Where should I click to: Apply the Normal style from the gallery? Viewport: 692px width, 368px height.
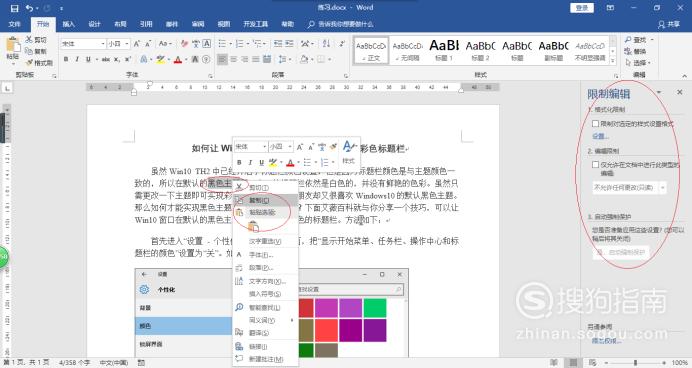click(371, 50)
